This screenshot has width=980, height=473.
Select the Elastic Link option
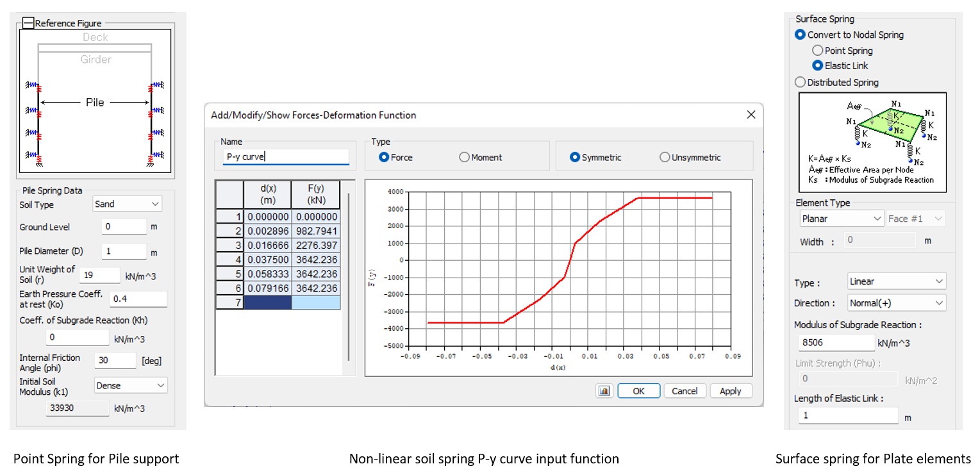(818, 65)
